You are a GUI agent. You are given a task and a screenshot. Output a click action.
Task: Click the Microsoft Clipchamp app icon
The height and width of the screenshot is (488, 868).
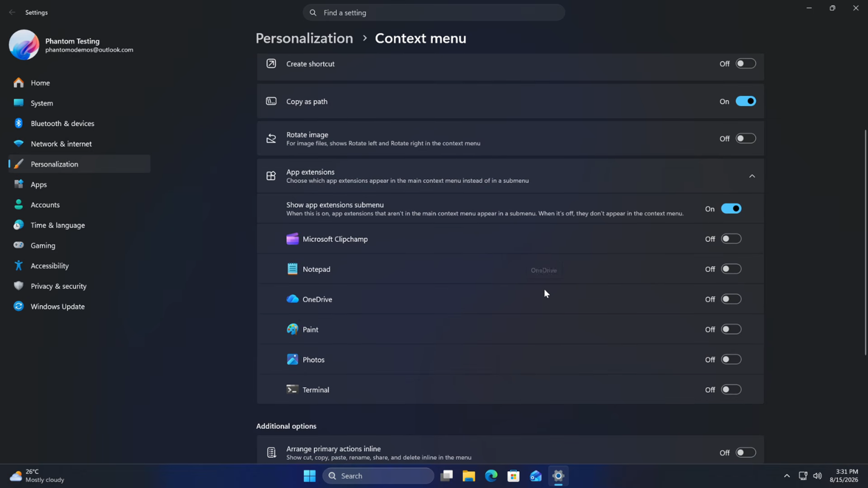point(292,239)
